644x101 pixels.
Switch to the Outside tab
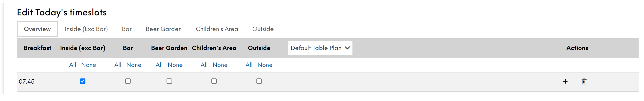pyautogui.click(x=263, y=29)
